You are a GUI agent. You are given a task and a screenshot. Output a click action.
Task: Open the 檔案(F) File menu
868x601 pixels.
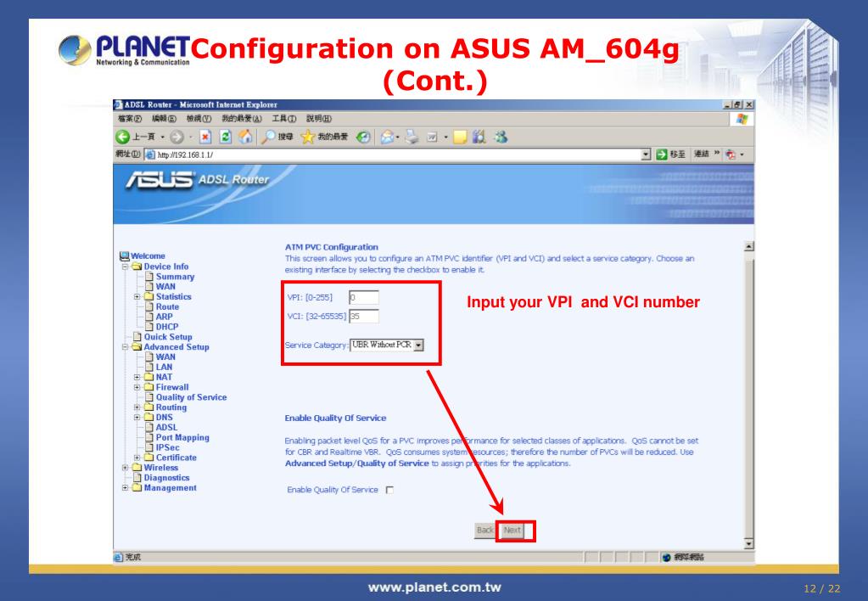coord(130,119)
